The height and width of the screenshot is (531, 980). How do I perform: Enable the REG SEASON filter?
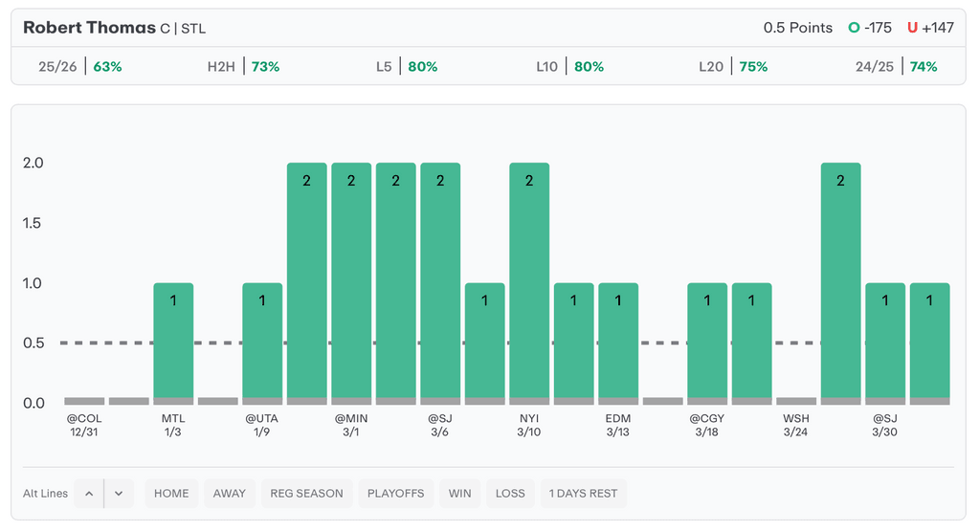306,494
